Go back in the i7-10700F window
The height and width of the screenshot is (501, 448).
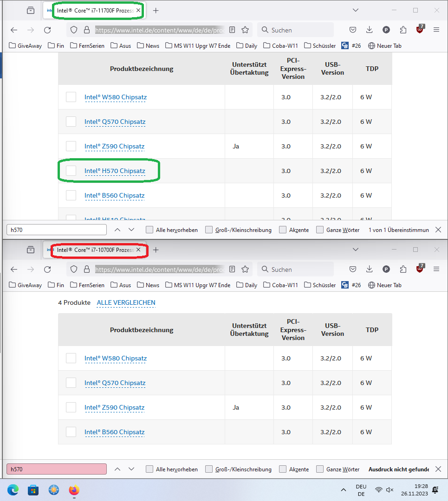[14, 270]
